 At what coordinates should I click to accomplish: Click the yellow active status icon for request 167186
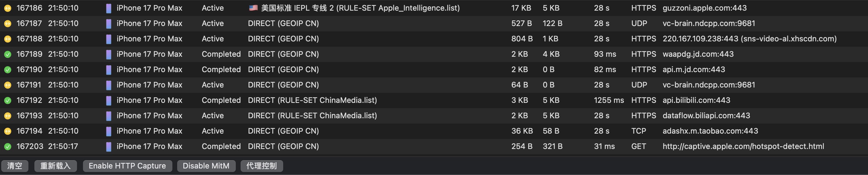[x=7, y=8]
